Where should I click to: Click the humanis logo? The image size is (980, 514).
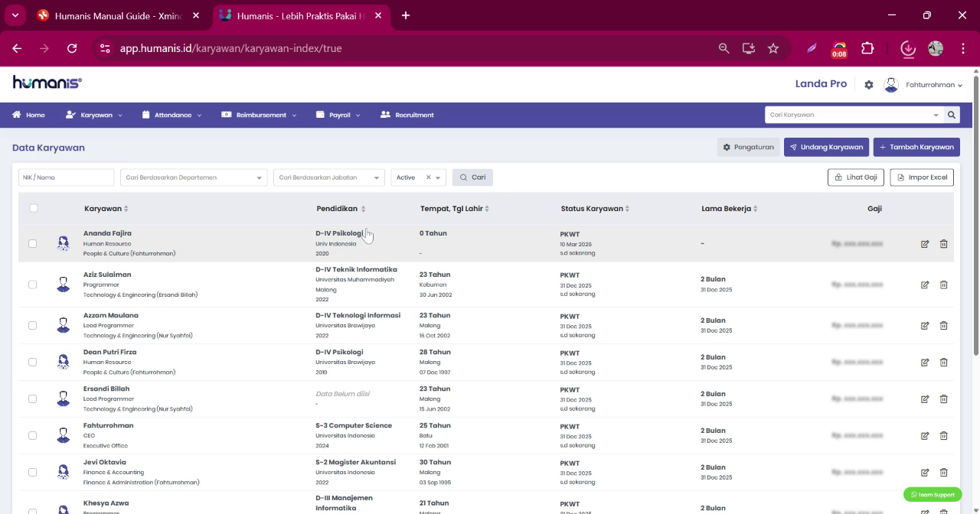[47, 83]
